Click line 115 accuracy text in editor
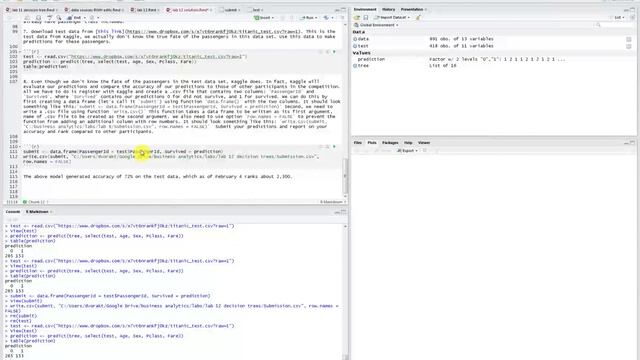This screenshot has width=640, height=360. [158, 177]
